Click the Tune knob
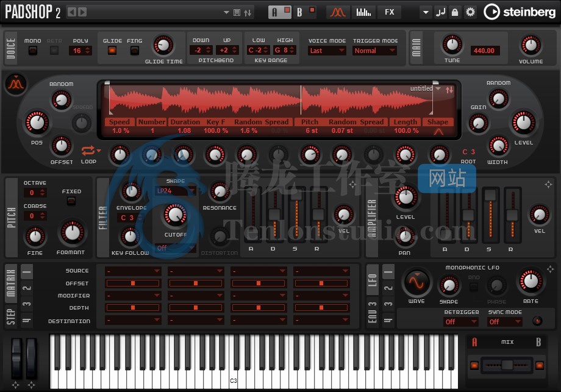Screen dimensions: 561x392 [452, 45]
